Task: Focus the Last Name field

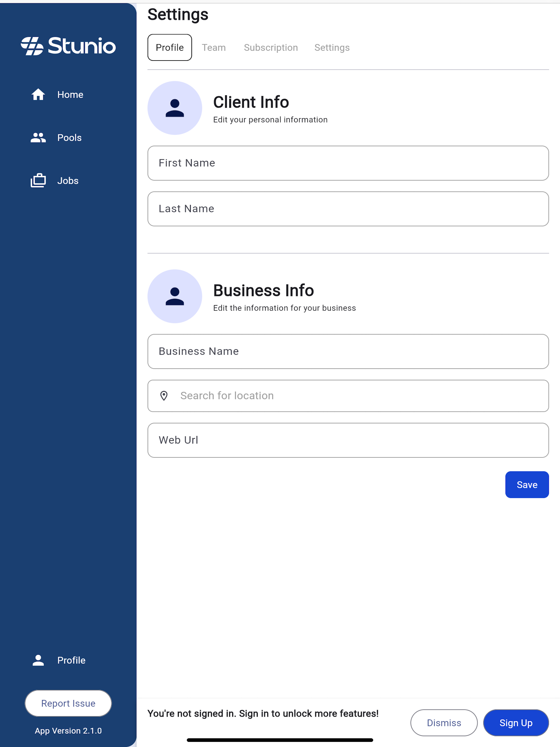Action: 348,209
